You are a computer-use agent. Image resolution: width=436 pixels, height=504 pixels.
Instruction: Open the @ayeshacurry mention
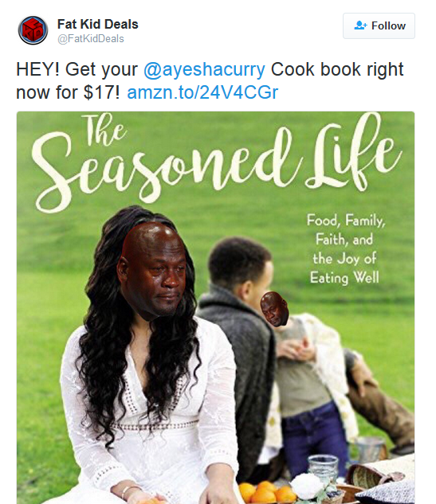[x=204, y=70]
